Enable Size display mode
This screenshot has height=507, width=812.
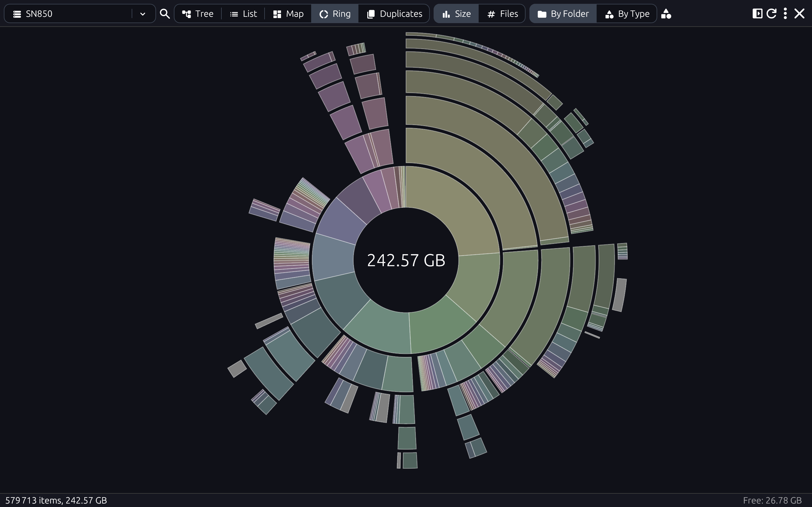456,13
